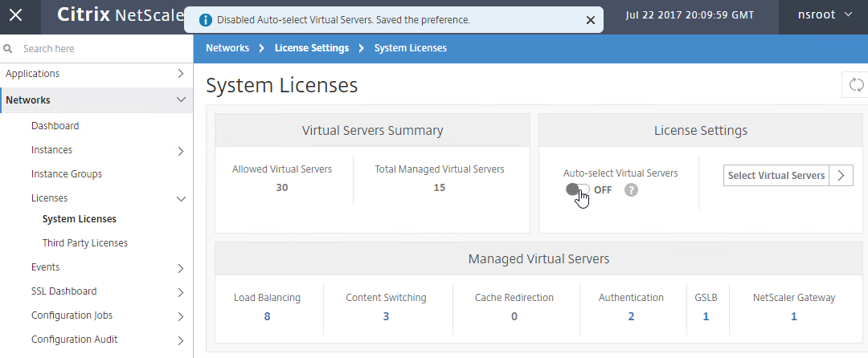
Task: Open help for Auto-select Virtual Servers
Action: (x=631, y=190)
